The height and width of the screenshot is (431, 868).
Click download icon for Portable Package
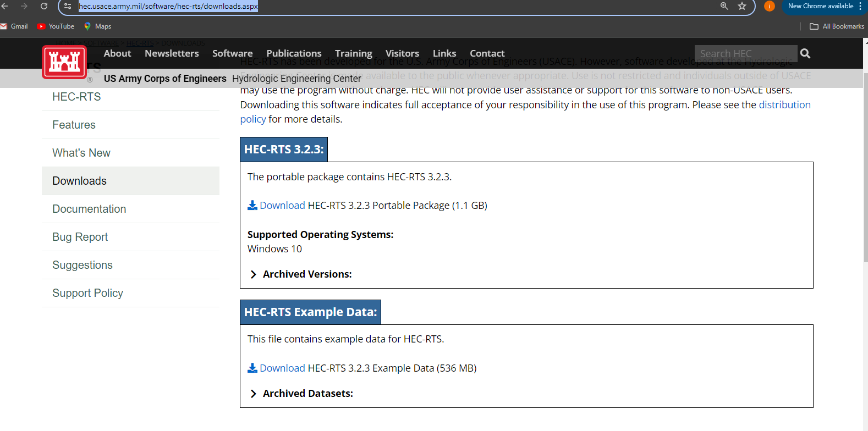[x=252, y=205]
